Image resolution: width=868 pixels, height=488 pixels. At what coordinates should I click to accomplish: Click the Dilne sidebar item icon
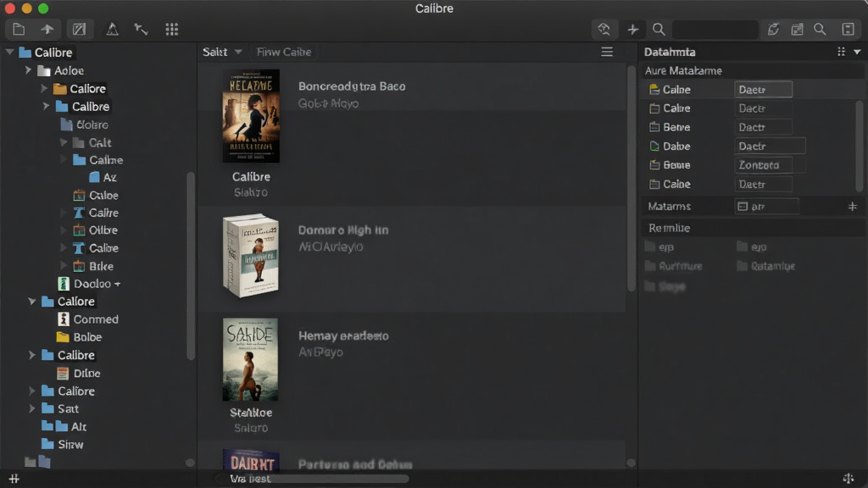pyautogui.click(x=63, y=374)
